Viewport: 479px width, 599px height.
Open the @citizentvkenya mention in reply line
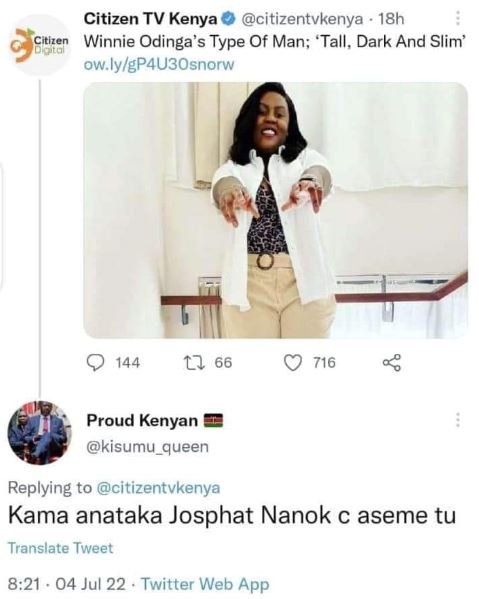coord(158,488)
